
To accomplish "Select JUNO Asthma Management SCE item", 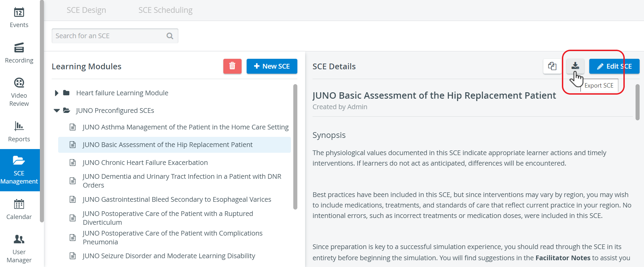I will coord(185,127).
